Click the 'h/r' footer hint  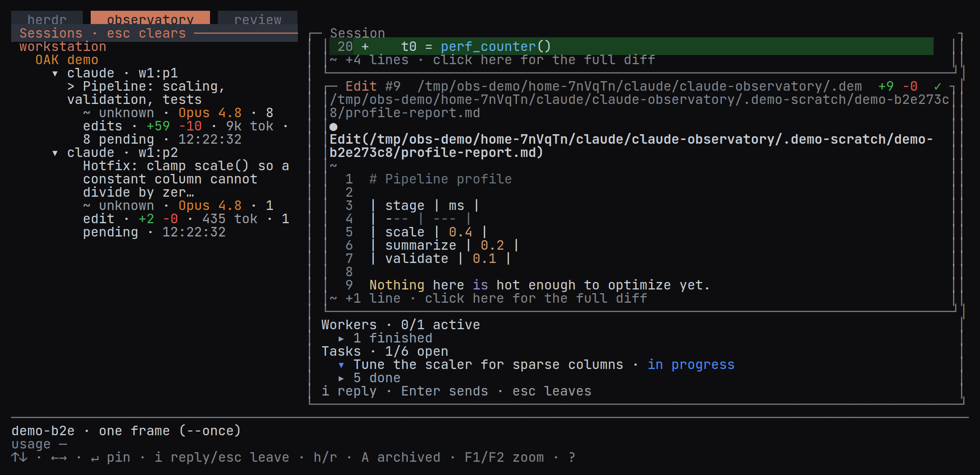[325, 458]
